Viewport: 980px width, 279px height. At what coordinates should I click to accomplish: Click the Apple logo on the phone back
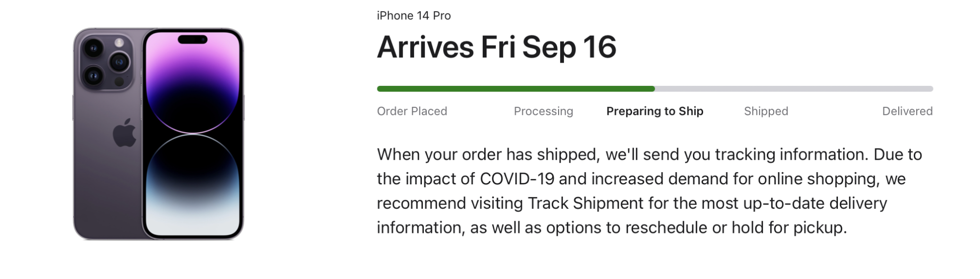coord(124,132)
